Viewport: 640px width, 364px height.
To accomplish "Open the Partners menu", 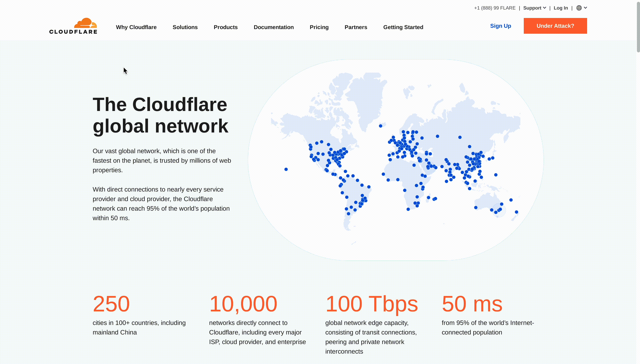I will click(356, 27).
